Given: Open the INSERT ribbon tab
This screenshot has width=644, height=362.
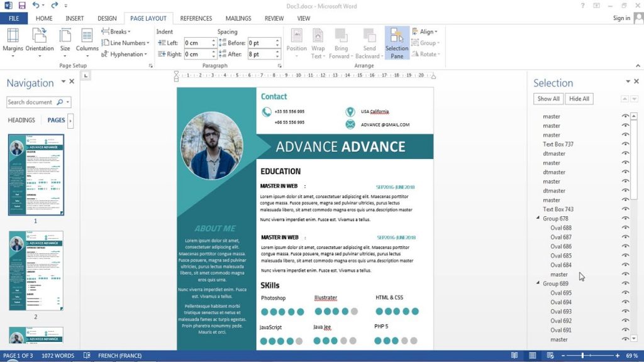Looking at the screenshot, I should [74, 18].
